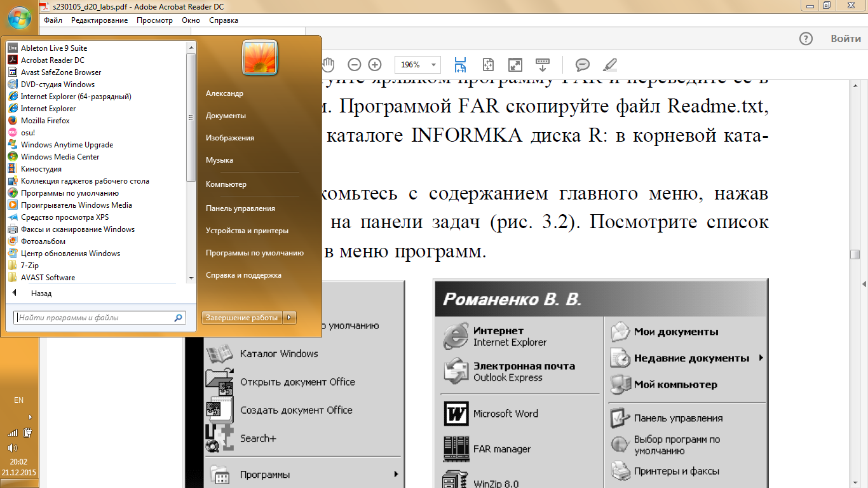Image resolution: width=868 pixels, height=488 pixels.
Task: Open the Файл menu
Action: [x=53, y=20]
